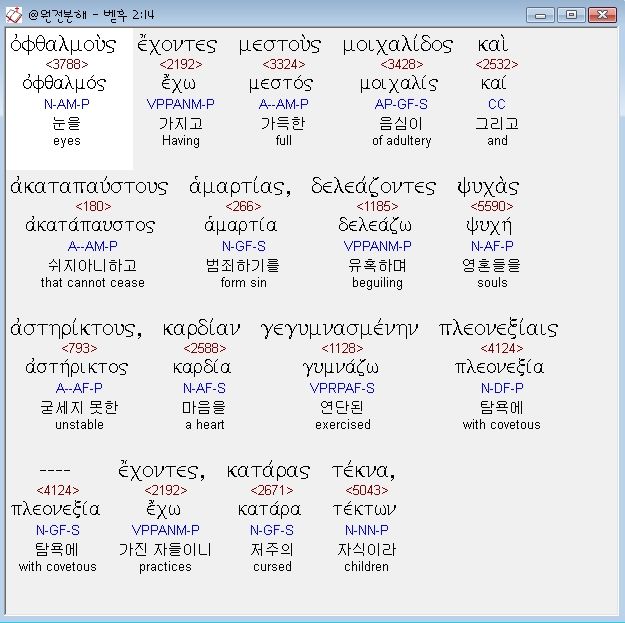Screen dimensions: 625x623
Task: Click the lemma ὀφθαλμός
Action: click(64, 84)
